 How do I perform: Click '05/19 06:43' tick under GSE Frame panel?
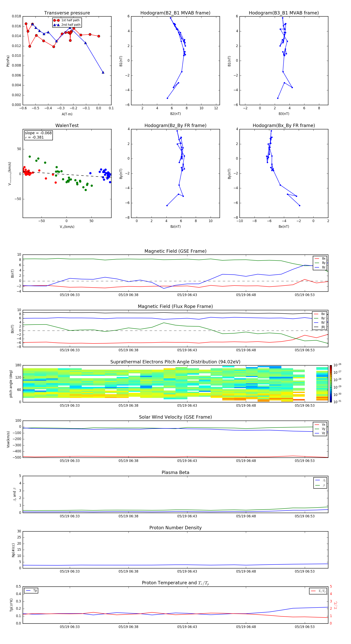(187, 295)
